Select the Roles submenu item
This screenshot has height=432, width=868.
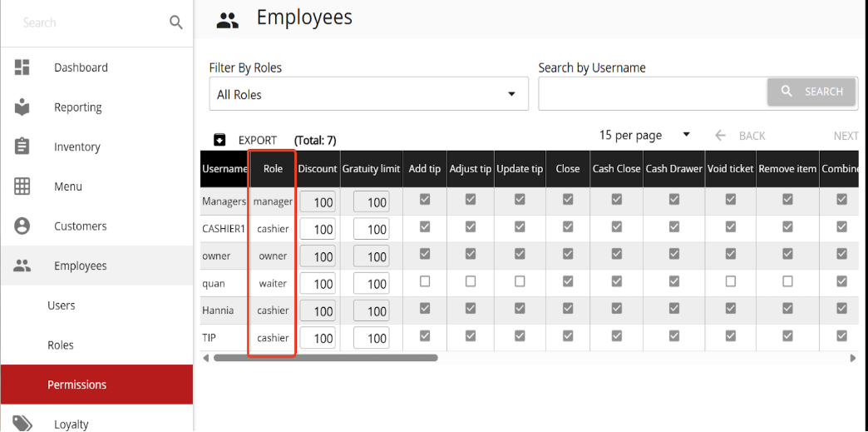[61, 345]
